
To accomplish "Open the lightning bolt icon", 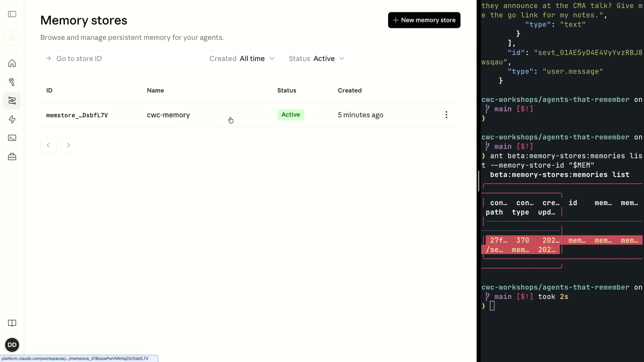I will point(12,119).
